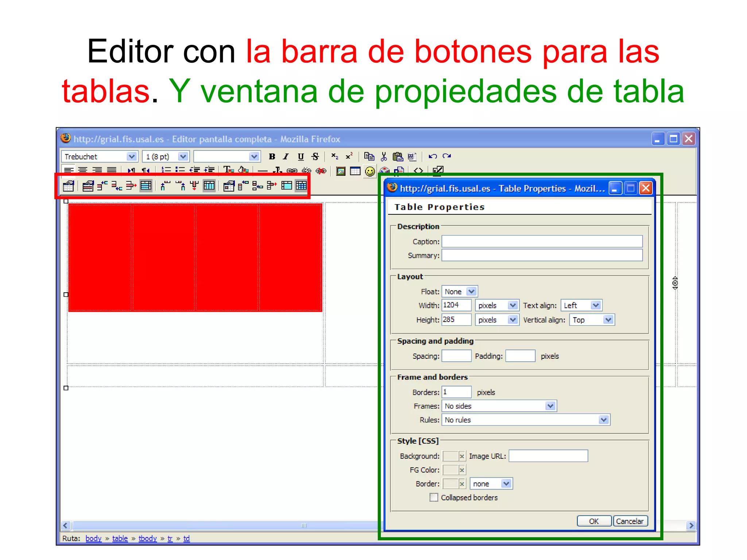Open the Text align dropdown
This screenshot has width=747, height=560.
click(581, 306)
